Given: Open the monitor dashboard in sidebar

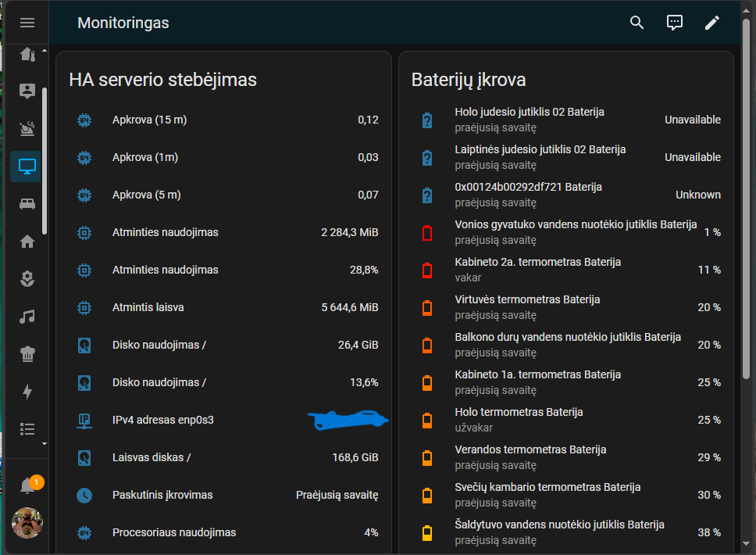Looking at the screenshot, I should pyautogui.click(x=27, y=166).
